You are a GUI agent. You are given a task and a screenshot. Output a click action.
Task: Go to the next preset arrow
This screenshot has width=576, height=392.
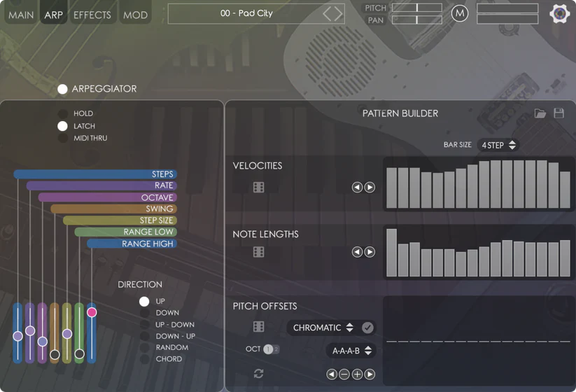click(338, 13)
